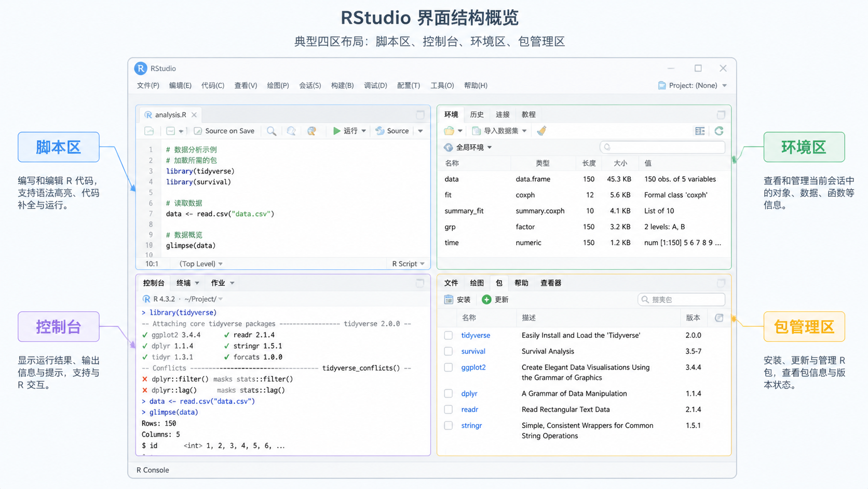The image size is (868, 489).
Task: Check the dplyr package box
Action: tap(449, 394)
